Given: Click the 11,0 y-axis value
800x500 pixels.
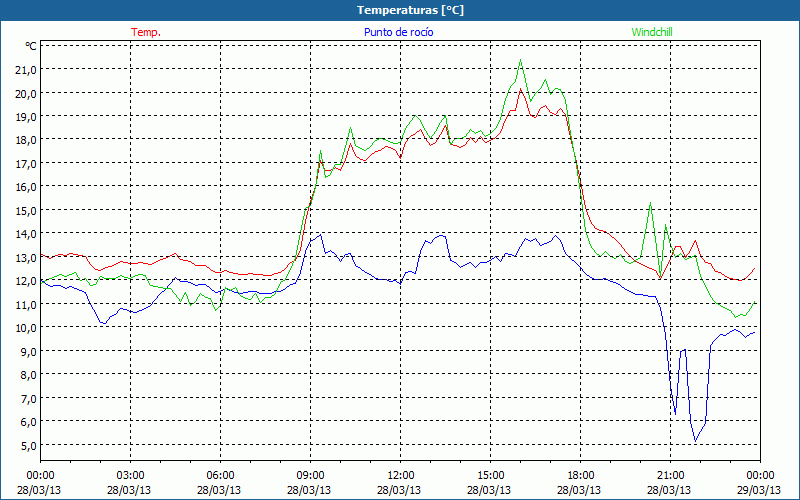Looking at the screenshot, I should [x=27, y=305].
